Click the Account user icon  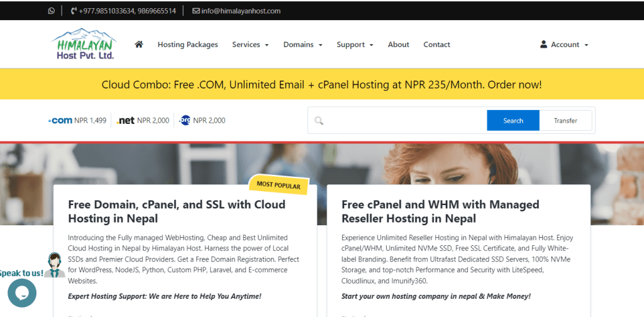click(x=543, y=45)
